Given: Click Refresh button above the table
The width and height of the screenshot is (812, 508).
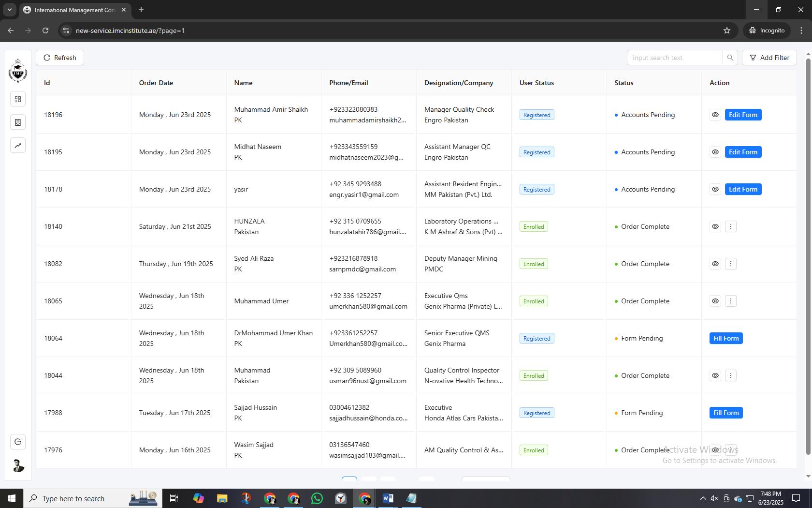Looking at the screenshot, I should (60, 58).
